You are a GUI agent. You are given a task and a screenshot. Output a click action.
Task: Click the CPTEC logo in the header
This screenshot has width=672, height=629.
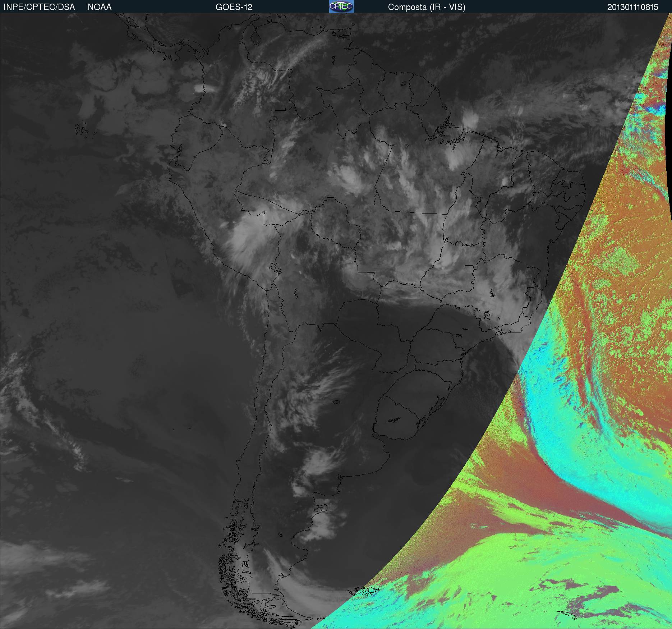[x=341, y=6]
